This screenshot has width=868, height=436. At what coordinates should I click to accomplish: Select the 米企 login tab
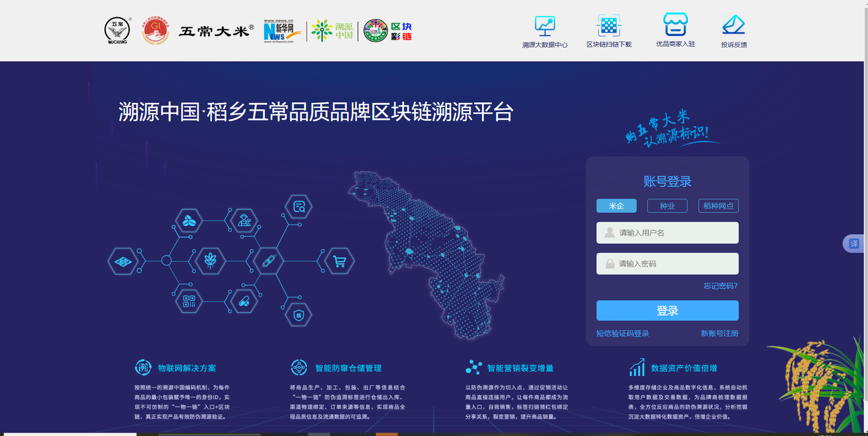[x=616, y=206]
